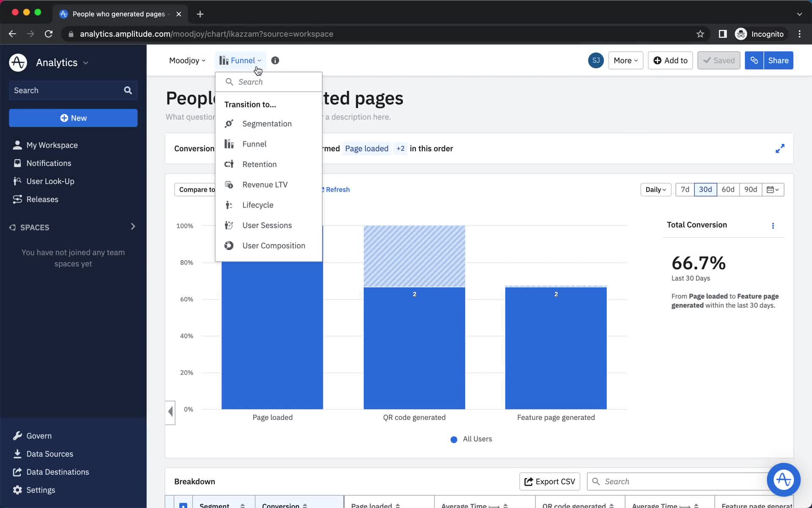Select the Revenue LTV chart type
This screenshot has width=812, height=508.
point(265,184)
